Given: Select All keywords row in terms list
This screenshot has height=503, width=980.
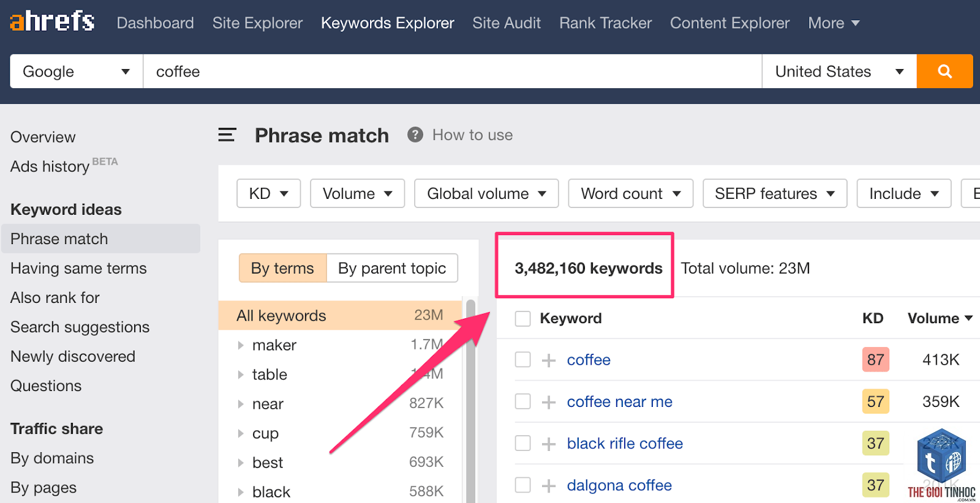Looking at the screenshot, I should click(340, 315).
